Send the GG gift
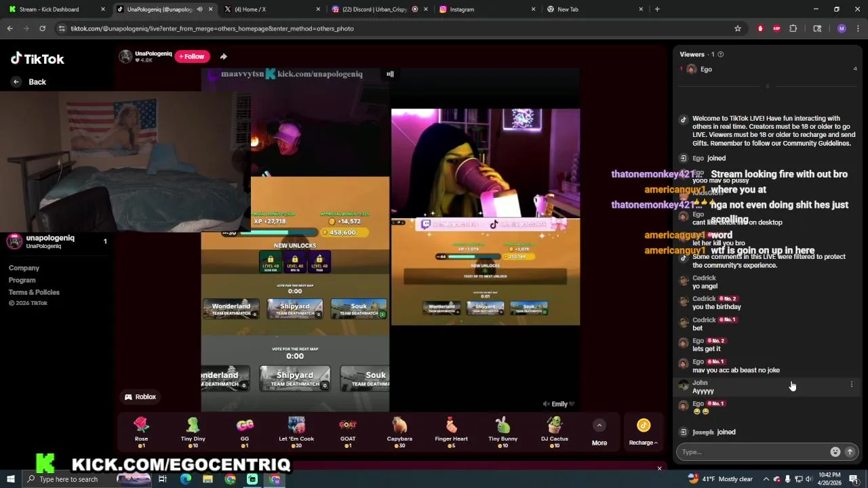This screenshot has height=488, width=868. pos(245,432)
